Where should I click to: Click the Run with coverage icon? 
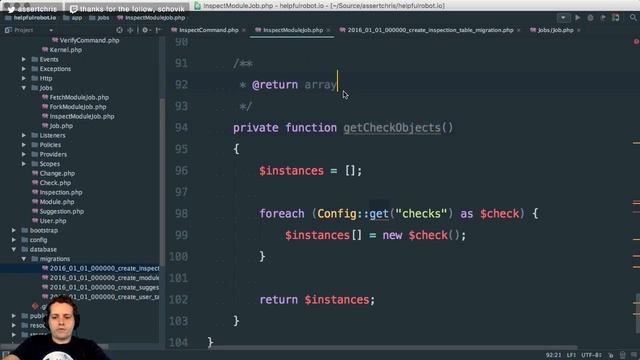tap(603, 18)
